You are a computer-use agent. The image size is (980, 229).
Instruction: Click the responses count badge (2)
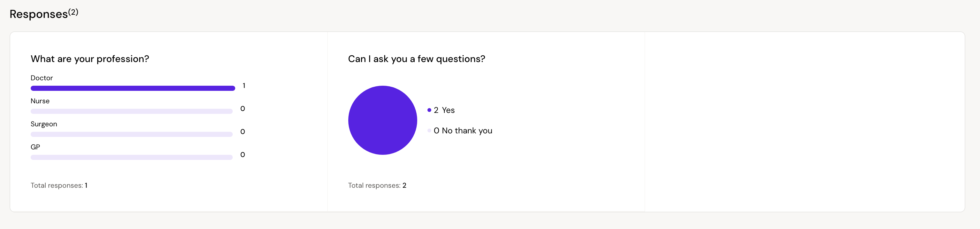(73, 12)
